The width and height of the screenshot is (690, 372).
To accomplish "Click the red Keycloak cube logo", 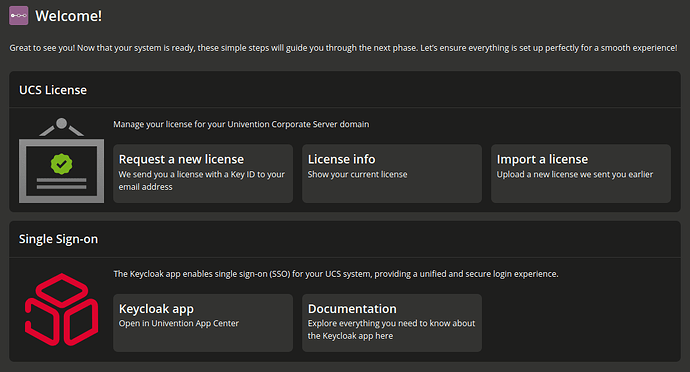I will (x=62, y=309).
